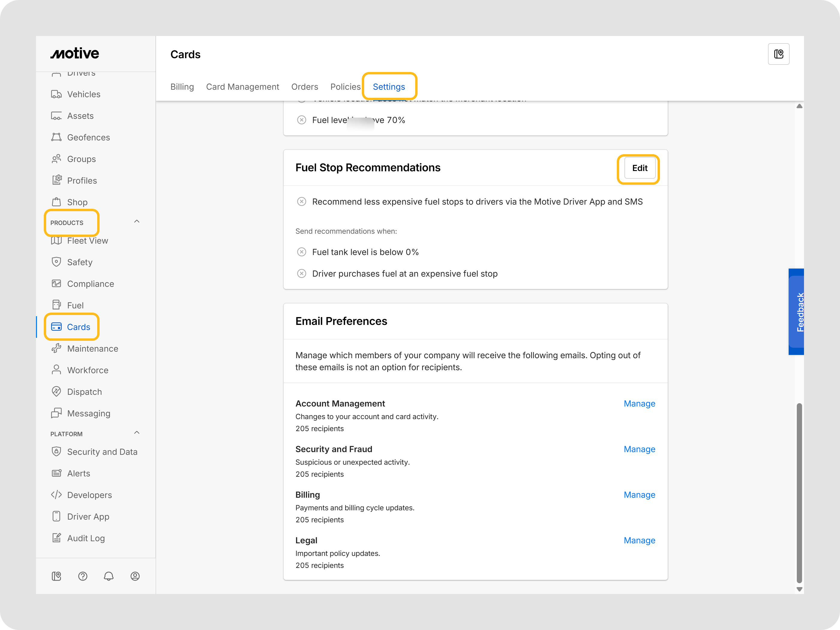This screenshot has height=630, width=840.
Task: Open the blue Feedback side tab
Action: [x=796, y=311]
